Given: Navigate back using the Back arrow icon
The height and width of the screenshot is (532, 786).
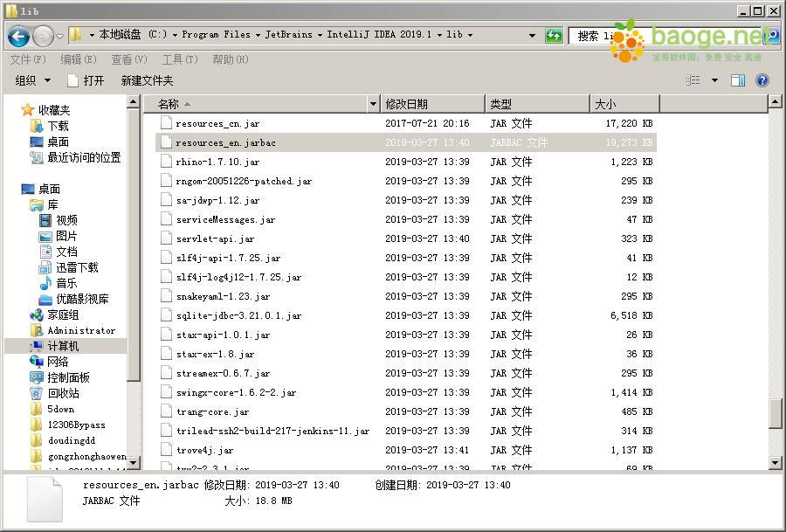Looking at the screenshot, I should pos(18,36).
